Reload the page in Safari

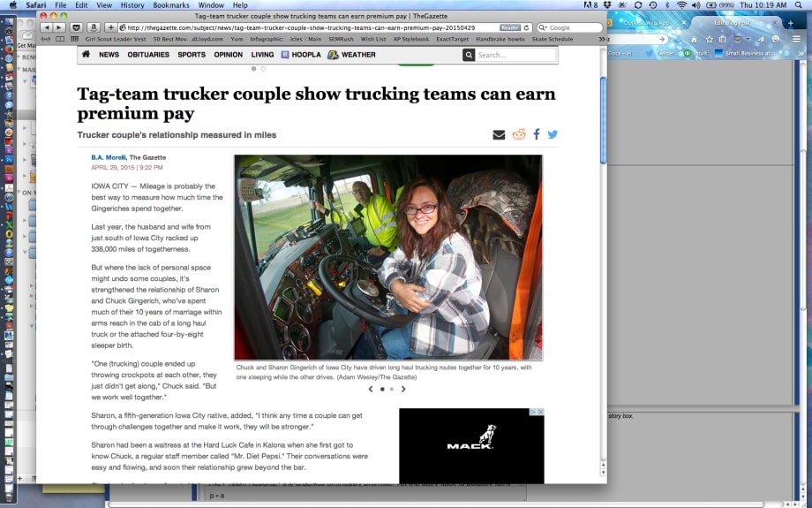click(x=527, y=27)
